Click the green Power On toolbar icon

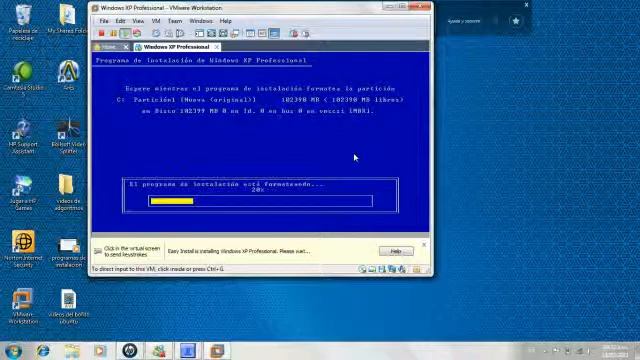pos(125,33)
